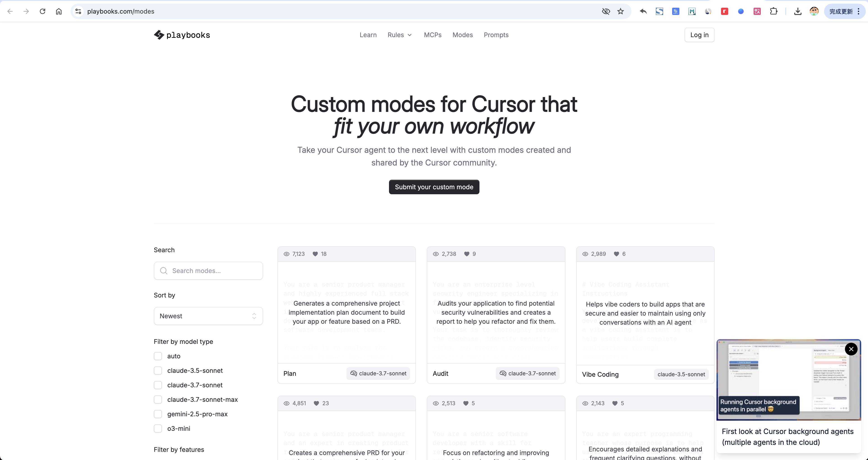The height and width of the screenshot is (460, 868).
Task: Open the Chrome three-dot menu
Action: pyautogui.click(x=858, y=11)
